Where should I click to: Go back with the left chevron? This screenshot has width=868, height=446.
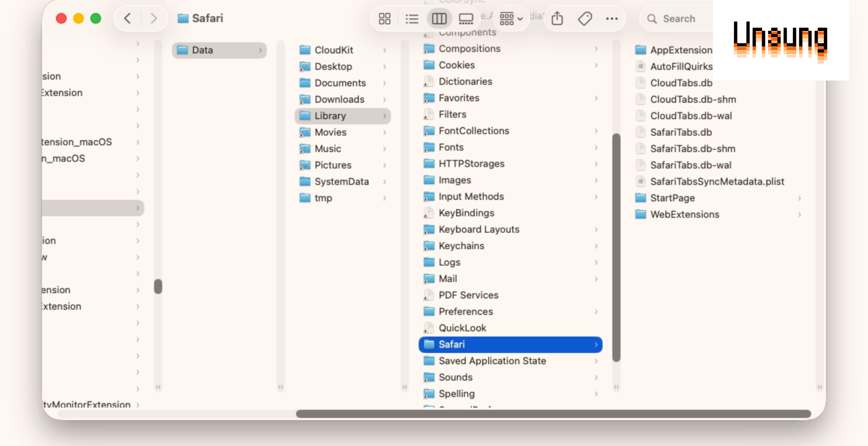click(x=128, y=19)
